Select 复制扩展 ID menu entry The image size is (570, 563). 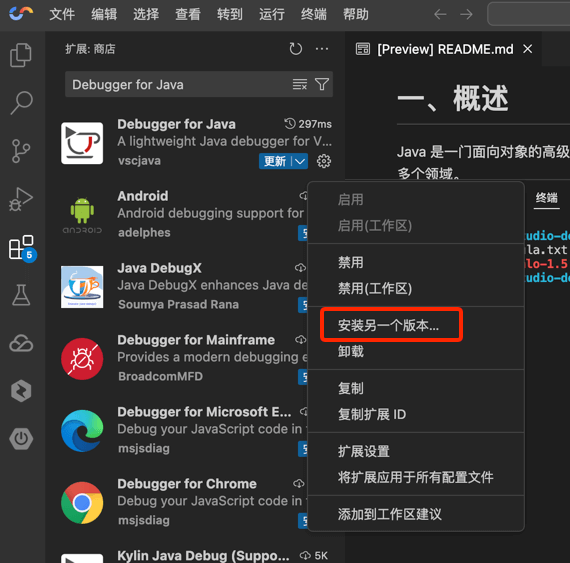(416, 414)
